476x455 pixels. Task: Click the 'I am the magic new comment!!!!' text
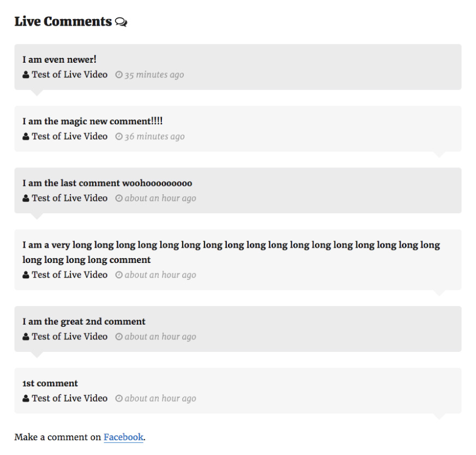[93, 121]
